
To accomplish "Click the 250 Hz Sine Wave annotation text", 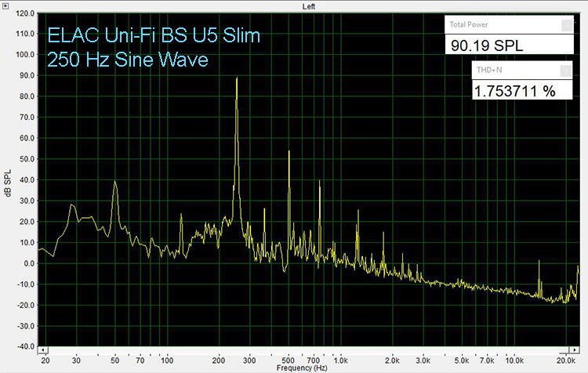I will 128,60.
